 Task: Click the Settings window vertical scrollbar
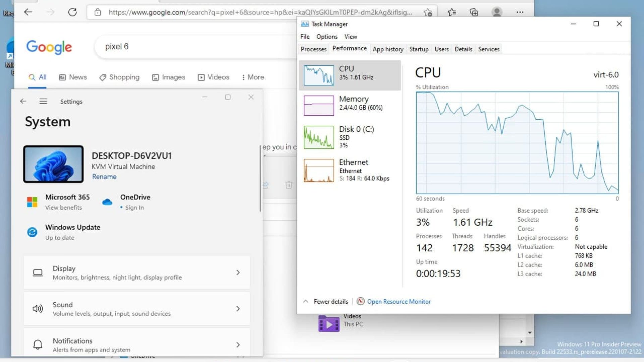coord(260,178)
